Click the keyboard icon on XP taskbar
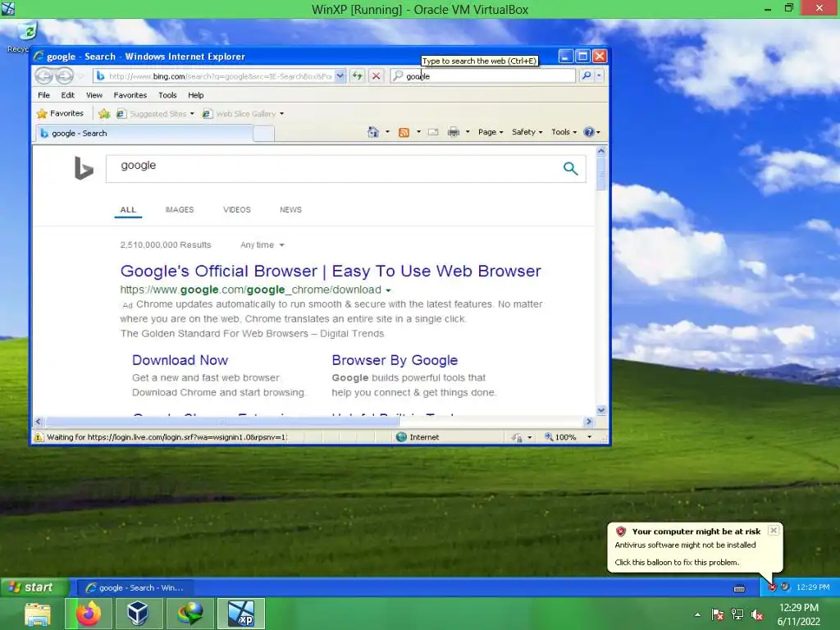Image resolution: width=840 pixels, height=630 pixels. (739, 588)
